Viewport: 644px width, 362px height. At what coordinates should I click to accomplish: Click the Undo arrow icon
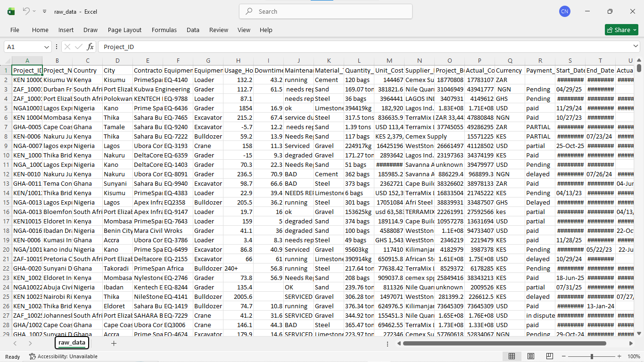click(26, 11)
